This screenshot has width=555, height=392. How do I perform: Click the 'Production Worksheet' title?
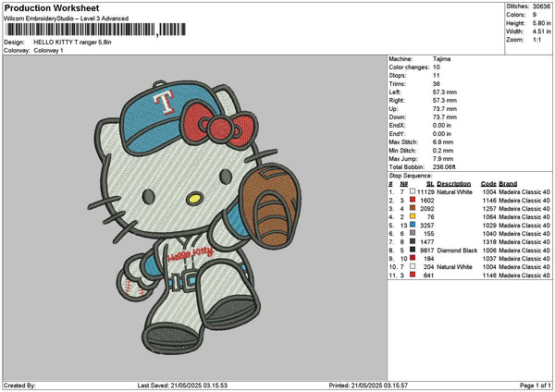[x=52, y=8]
